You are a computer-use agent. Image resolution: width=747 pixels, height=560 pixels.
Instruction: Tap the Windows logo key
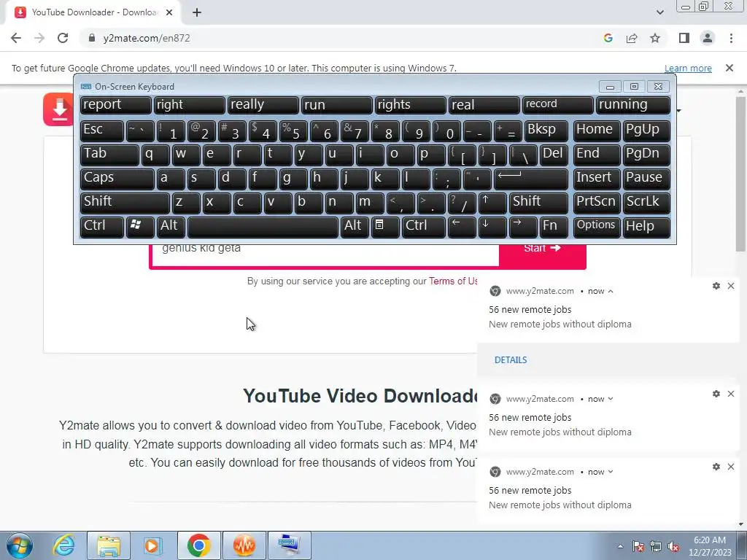click(140, 227)
